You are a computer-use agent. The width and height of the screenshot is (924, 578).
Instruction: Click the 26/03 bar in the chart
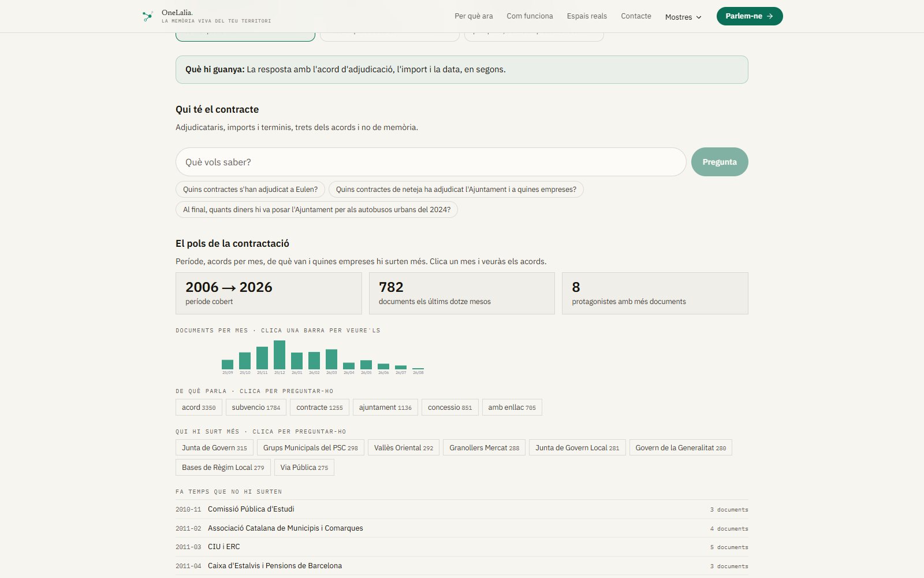[331, 360]
